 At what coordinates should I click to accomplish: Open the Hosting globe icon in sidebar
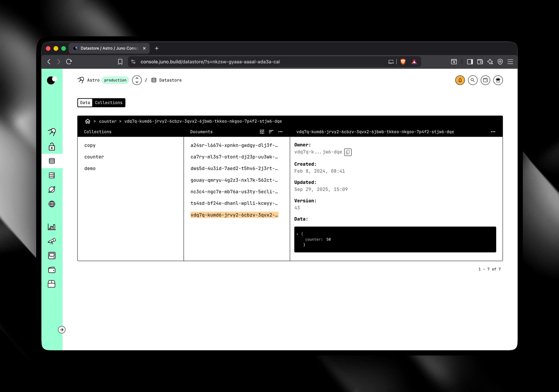[x=52, y=204]
